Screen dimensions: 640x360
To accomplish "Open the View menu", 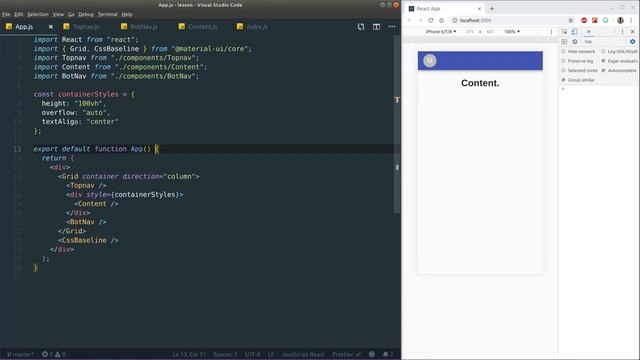I will pyautogui.click(x=58, y=14).
